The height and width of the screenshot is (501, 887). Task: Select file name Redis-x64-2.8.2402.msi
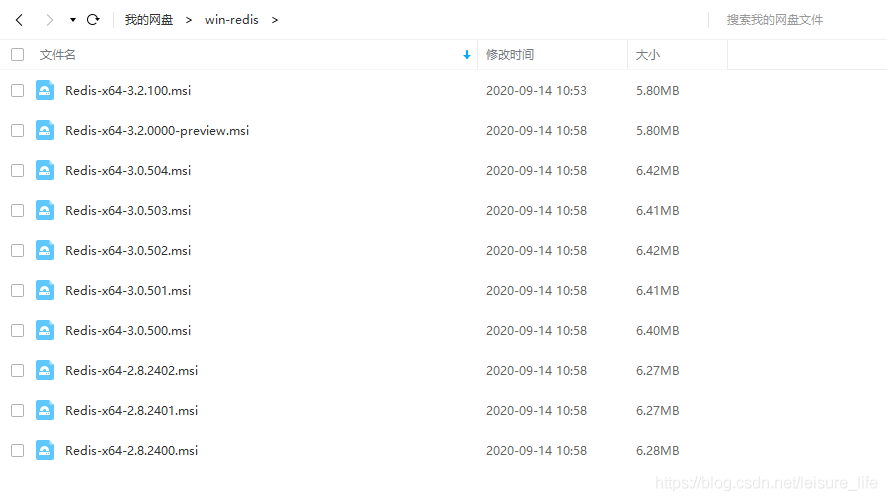(131, 370)
